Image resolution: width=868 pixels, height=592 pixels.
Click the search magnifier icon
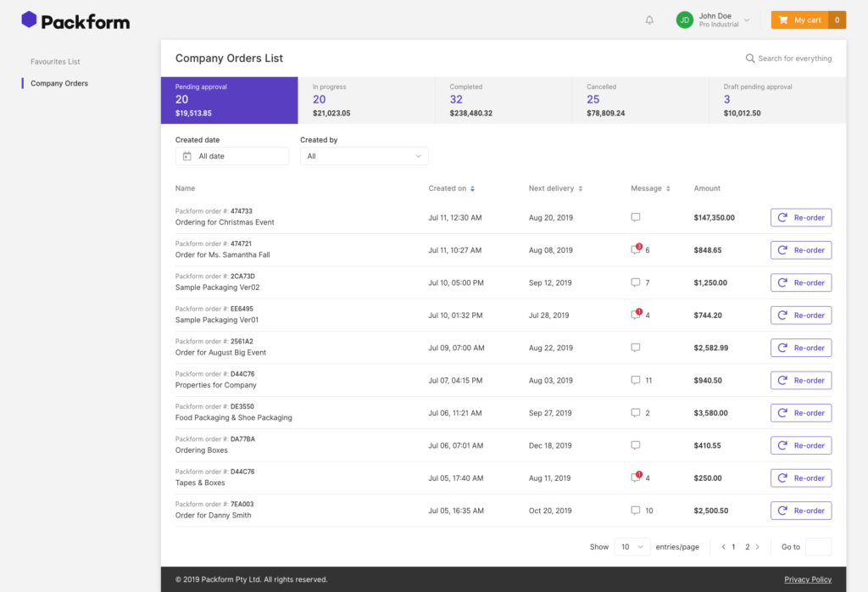[750, 59]
